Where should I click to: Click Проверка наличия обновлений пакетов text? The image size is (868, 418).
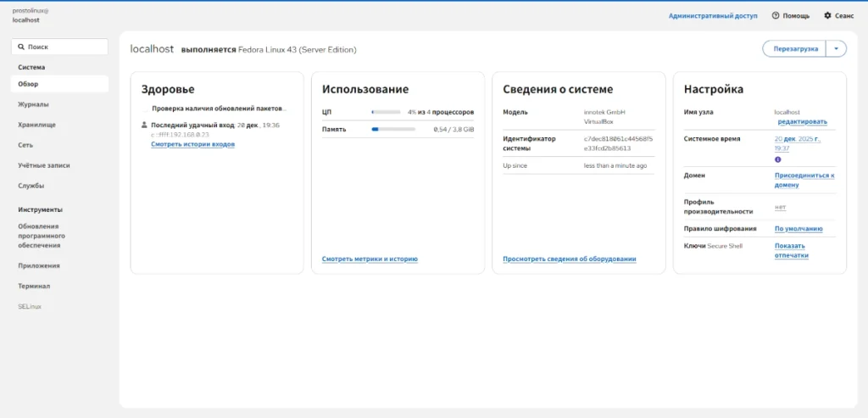coord(220,109)
